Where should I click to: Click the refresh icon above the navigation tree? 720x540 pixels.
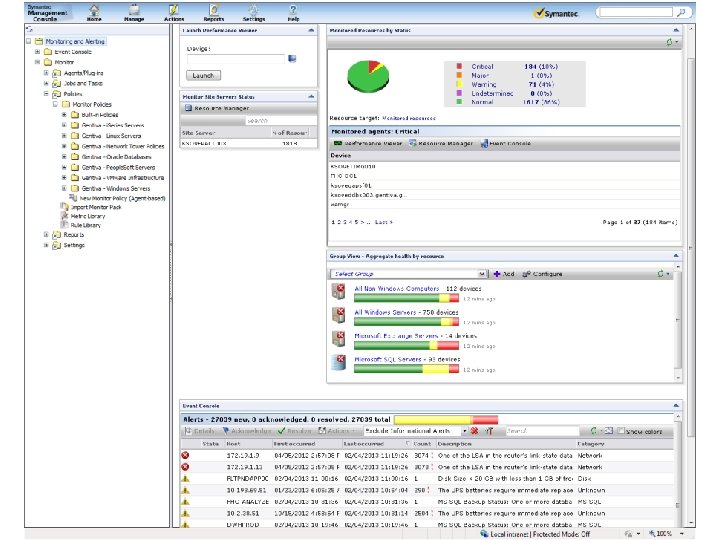(30, 29)
